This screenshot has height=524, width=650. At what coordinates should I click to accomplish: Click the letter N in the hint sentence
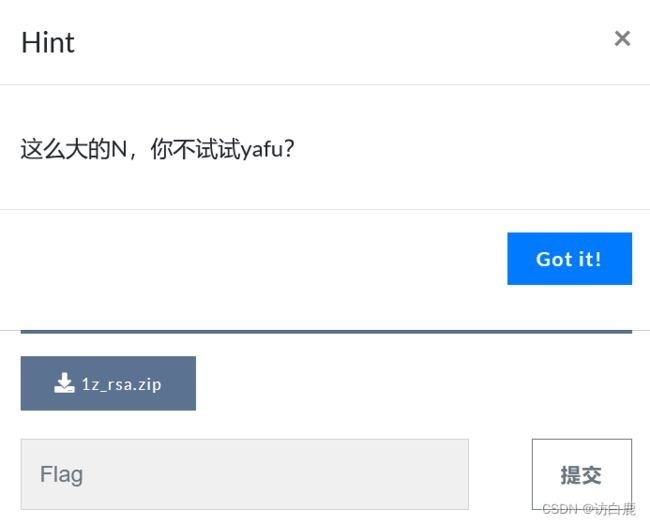[x=119, y=149]
